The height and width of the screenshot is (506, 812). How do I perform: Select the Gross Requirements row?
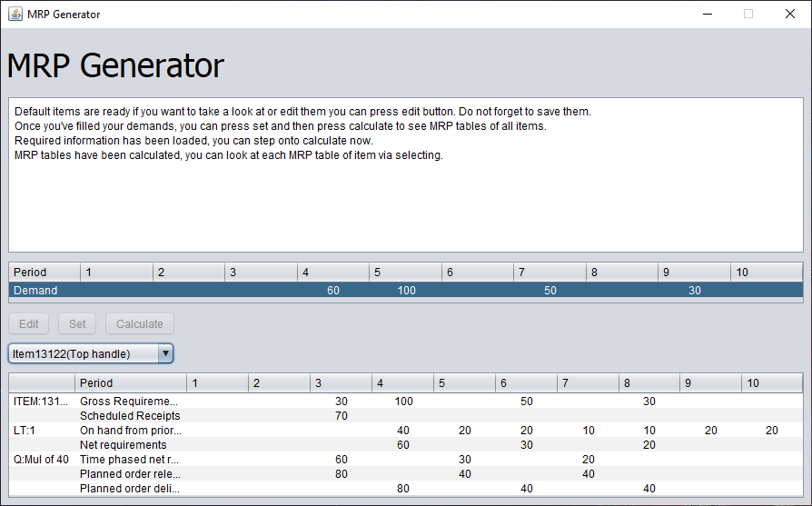tap(406, 402)
